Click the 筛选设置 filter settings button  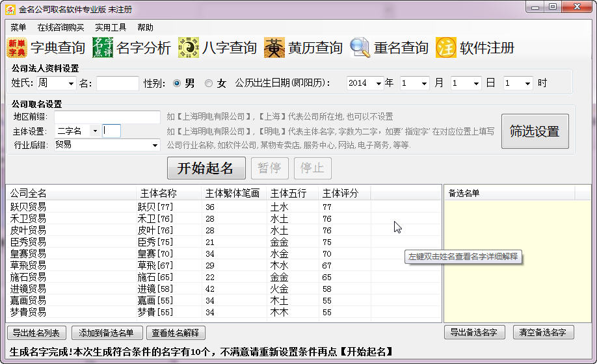click(x=535, y=131)
